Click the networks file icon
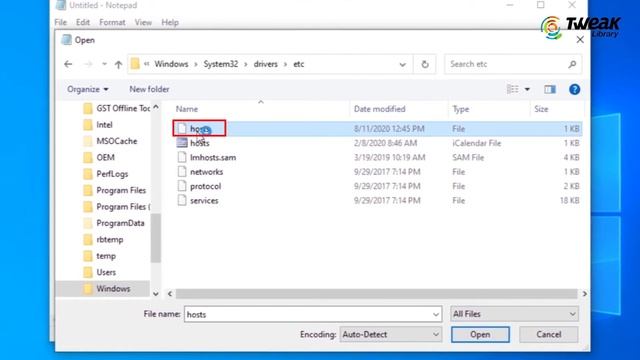Image resolution: width=640 pixels, height=360 pixels. (x=182, y=171)
